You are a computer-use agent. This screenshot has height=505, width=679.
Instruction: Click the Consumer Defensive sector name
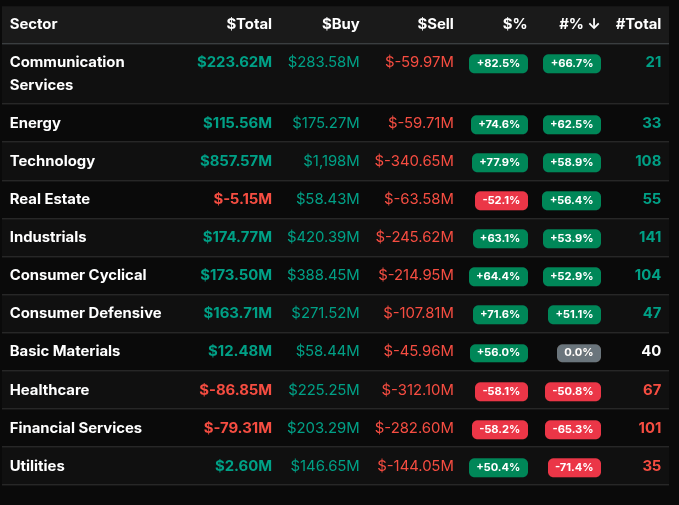(x=85, y=313)
